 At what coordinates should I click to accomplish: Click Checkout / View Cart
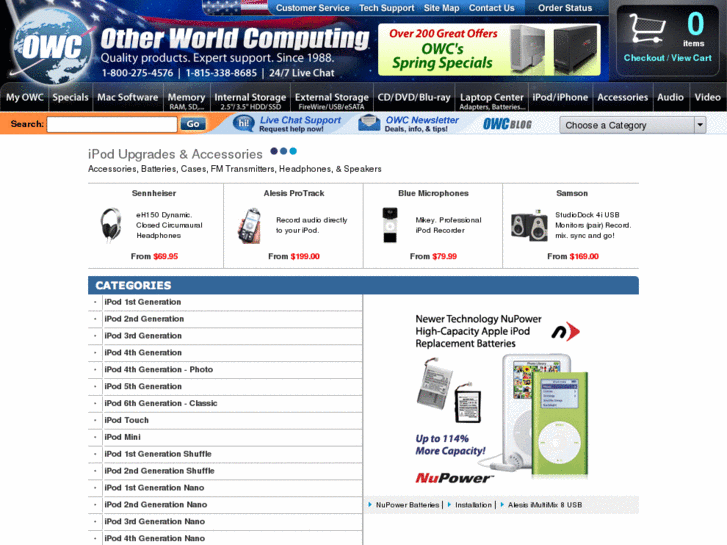point(668,58)
